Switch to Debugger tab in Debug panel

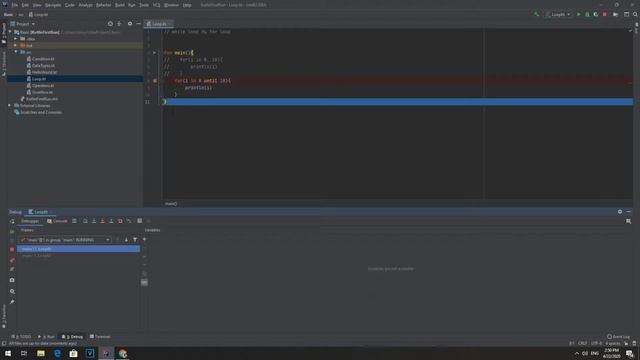click(30, 221)
